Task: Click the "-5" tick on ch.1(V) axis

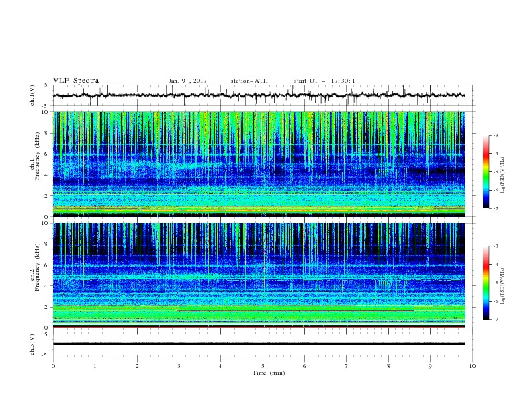Action: click(46, 106)
